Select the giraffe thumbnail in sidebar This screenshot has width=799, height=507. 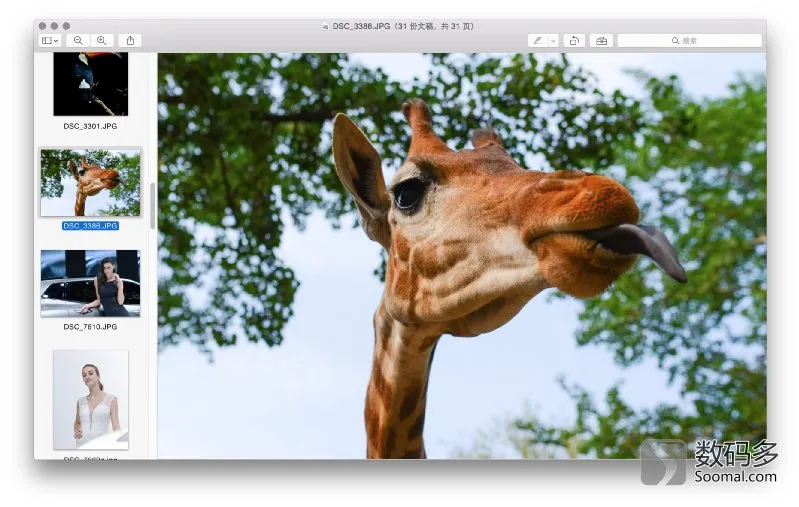tap(91, 182)
